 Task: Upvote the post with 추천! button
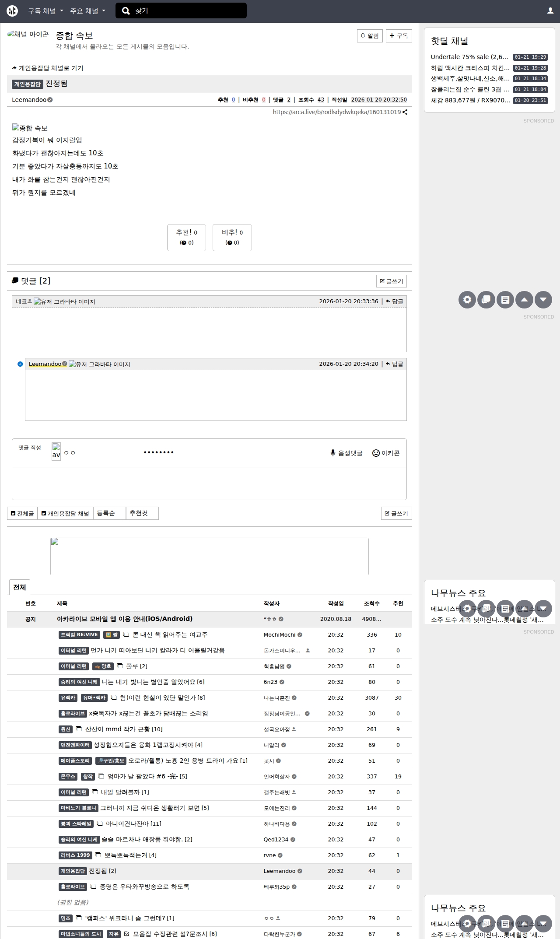point(186,238)
